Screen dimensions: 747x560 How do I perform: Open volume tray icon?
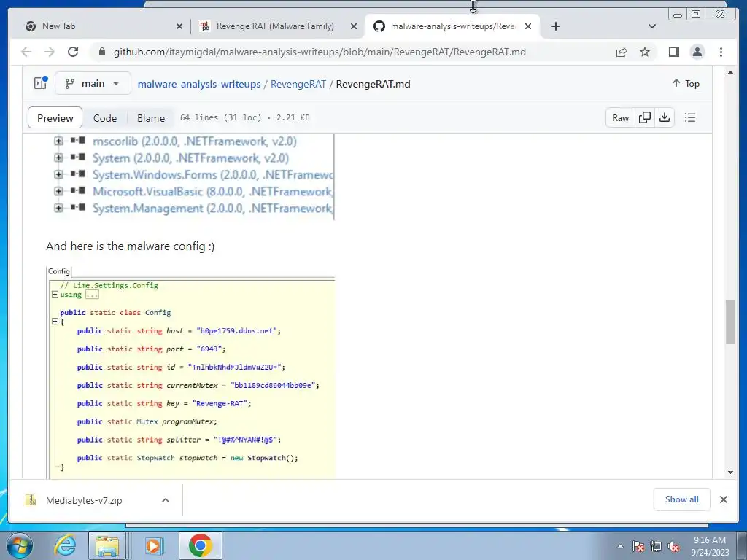click(x=673, y=546)
